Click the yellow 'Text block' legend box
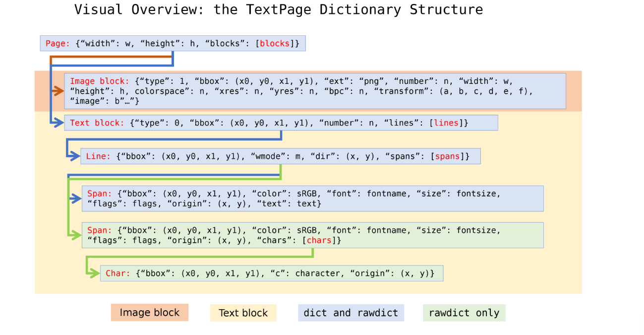This screenshot has height=335, width=644. tap(243, 313)
